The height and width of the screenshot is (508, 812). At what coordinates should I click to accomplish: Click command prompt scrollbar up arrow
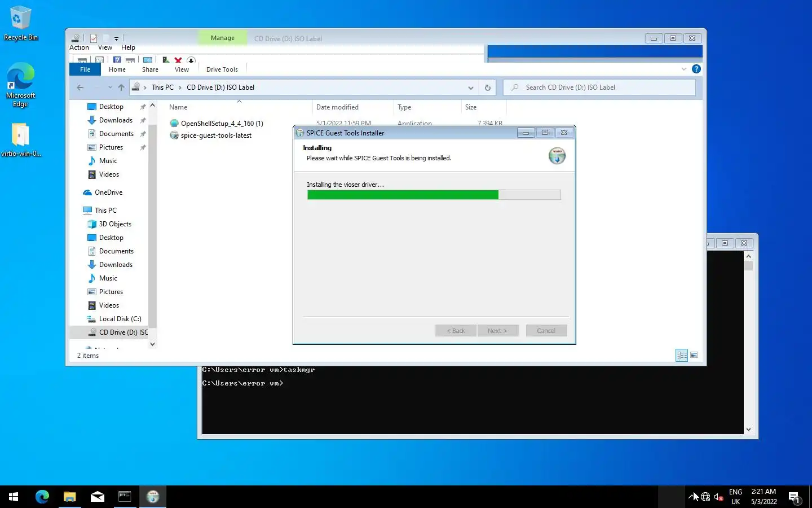(x=748, y=256)
